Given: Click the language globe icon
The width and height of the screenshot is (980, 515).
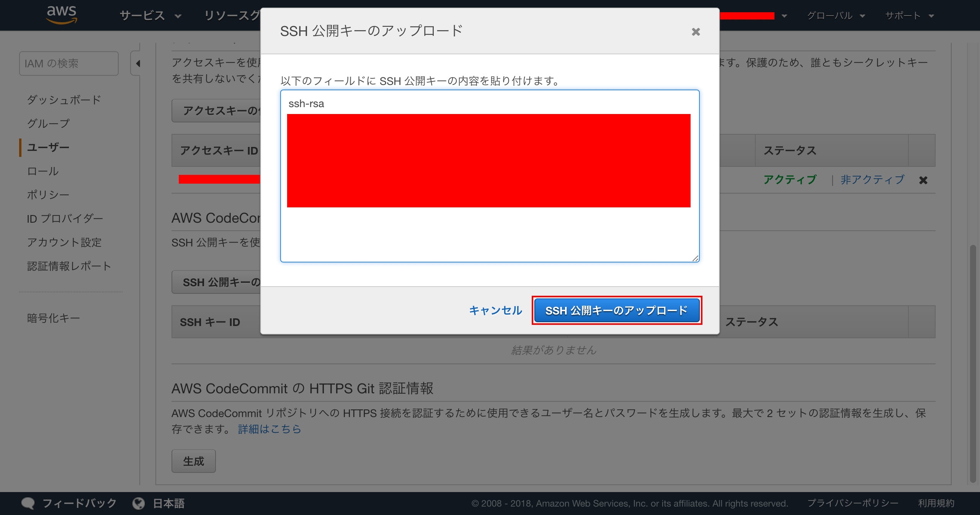Looking at the screenshot, I should click(x=139, y=503).
